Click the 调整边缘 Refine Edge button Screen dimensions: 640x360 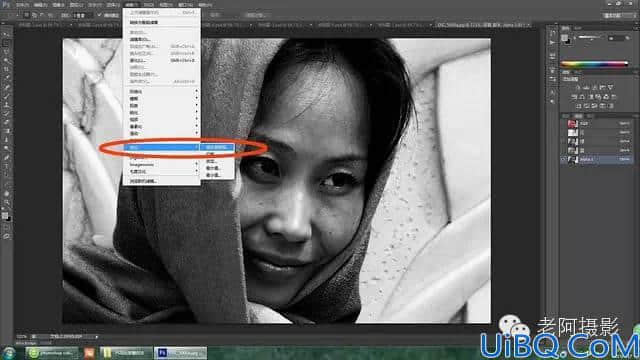256,15
